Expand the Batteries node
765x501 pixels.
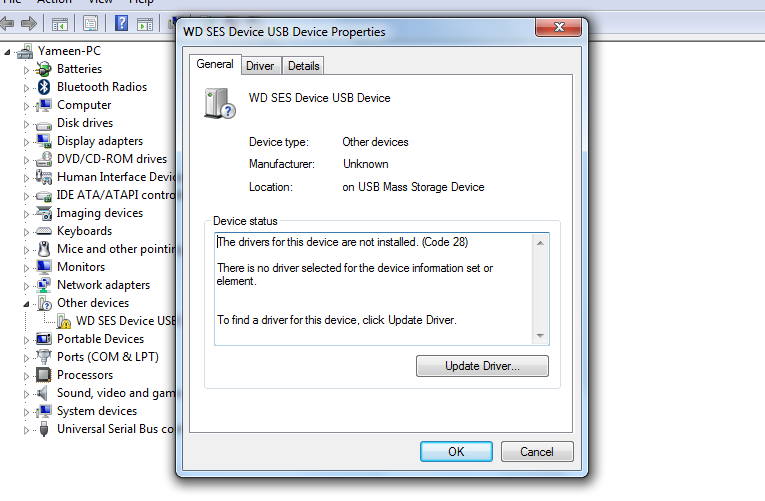tap(26, 70)
